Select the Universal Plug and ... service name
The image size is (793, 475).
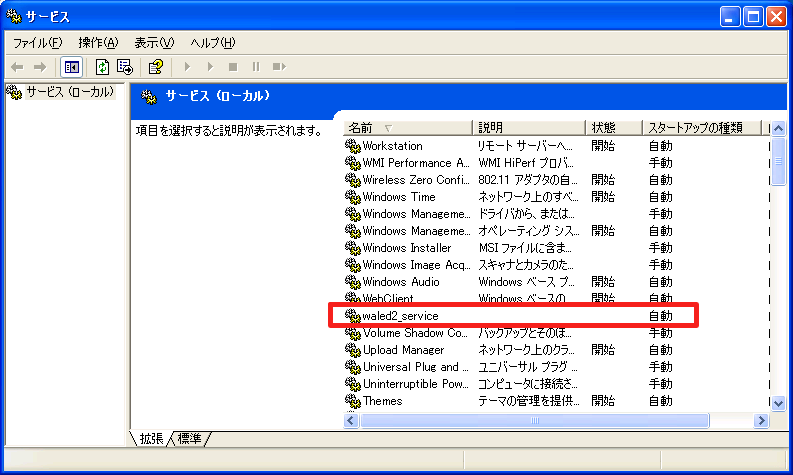[x=416, y=367]
